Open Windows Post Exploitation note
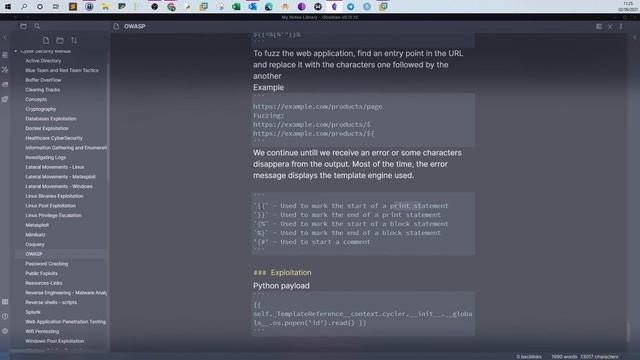The width and height of the screenshot is (640, 360). click(54, 341)
